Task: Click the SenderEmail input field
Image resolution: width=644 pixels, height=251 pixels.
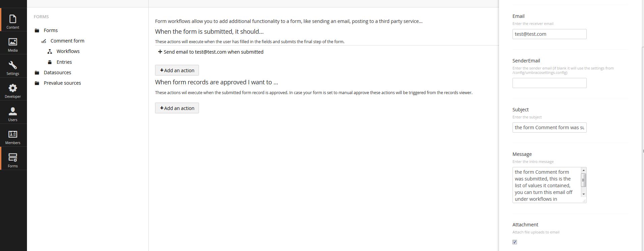Action: coord(550,83)
